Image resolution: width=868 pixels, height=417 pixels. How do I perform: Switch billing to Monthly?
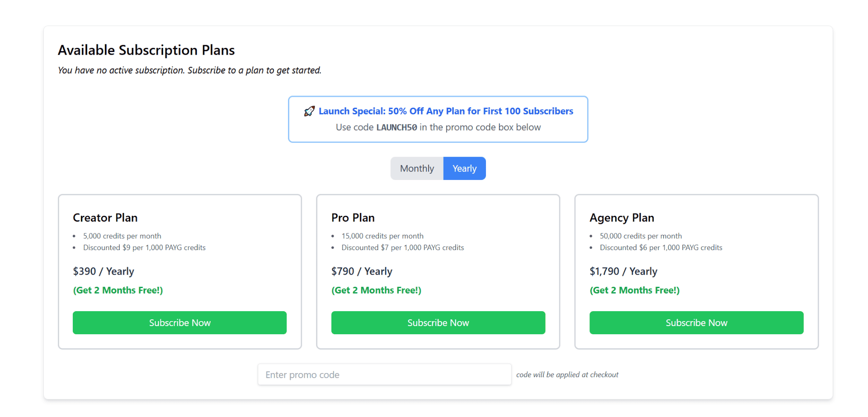click(417, 169)
